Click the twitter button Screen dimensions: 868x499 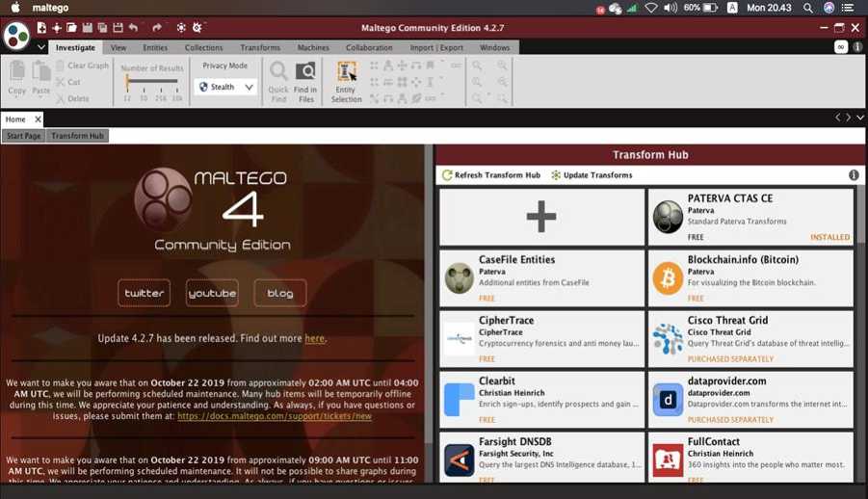coord(144,293)
